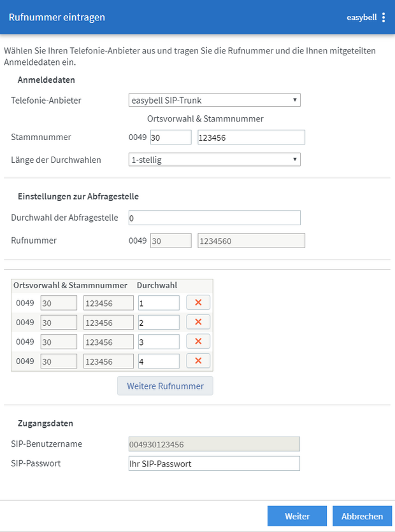Expand the provider selector showing easybell SIP-Trunk
395x532 pixels.
pyautogui.click(x=214, y=100)
